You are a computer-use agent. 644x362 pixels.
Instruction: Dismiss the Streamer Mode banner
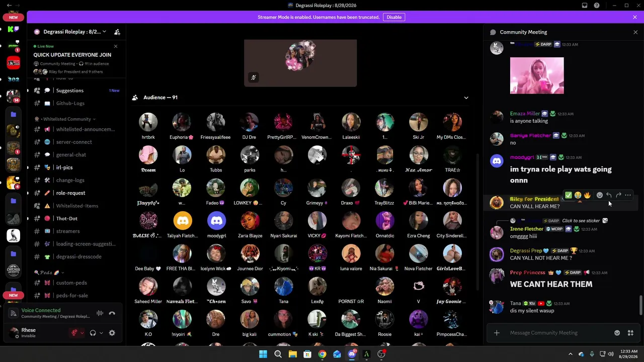tap(635, 17)
